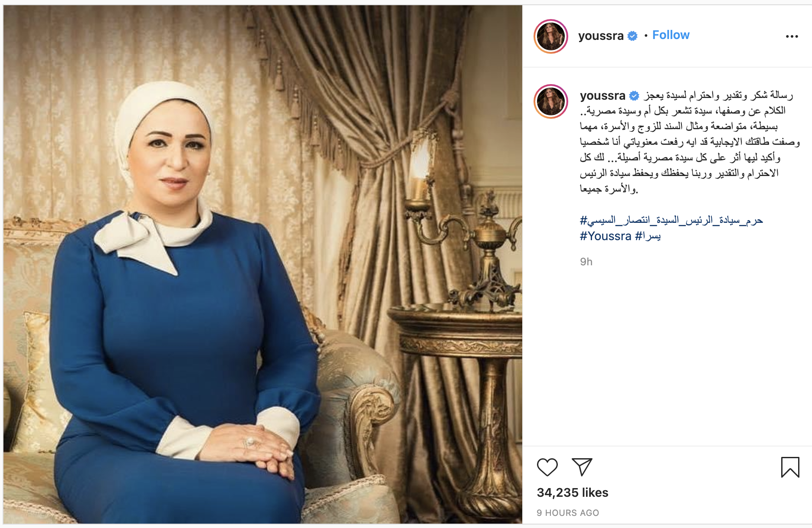Like the post with the heart icon

tap(547, 467)
